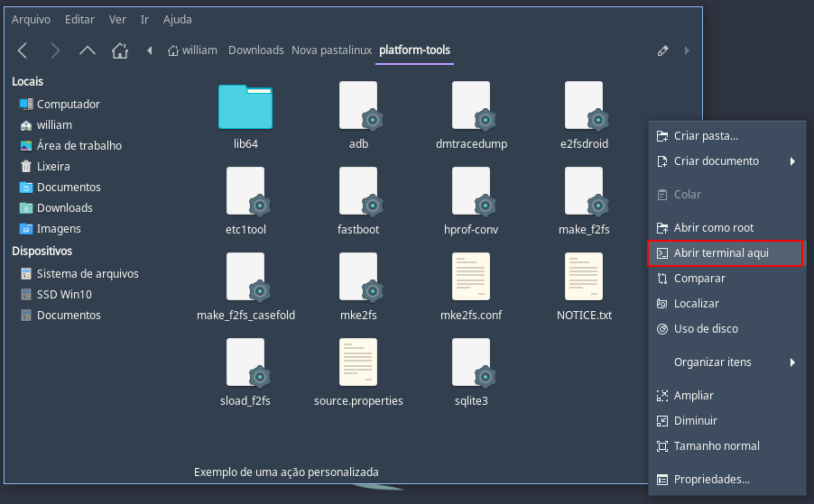The image size is (814, 504).
Task: Select the make_f2fs file icon
Action: pyautogui.click(x=586, y=191)
